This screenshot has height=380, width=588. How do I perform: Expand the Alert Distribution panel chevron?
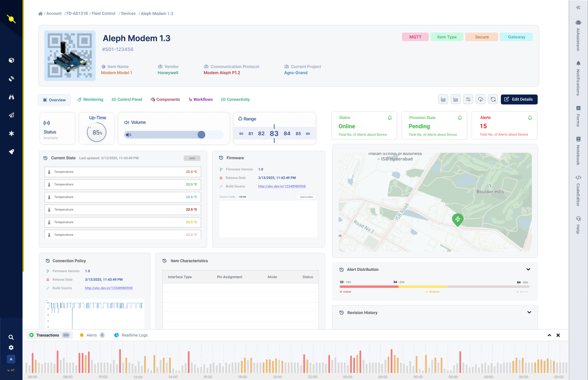528,269
